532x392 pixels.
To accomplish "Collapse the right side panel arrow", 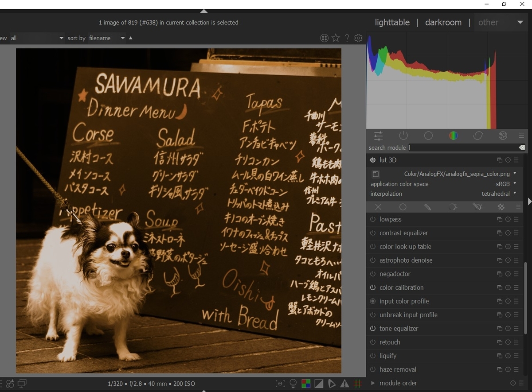I will tap(529, 202).
